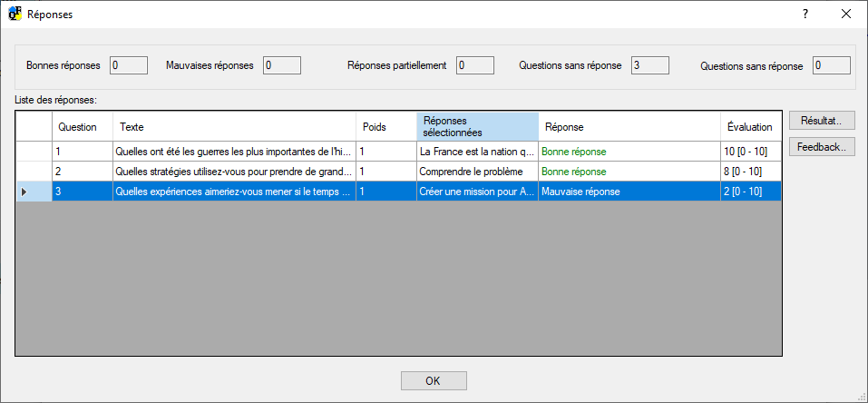
Task: Open the Résultat.. button
Action: point(821,121)
